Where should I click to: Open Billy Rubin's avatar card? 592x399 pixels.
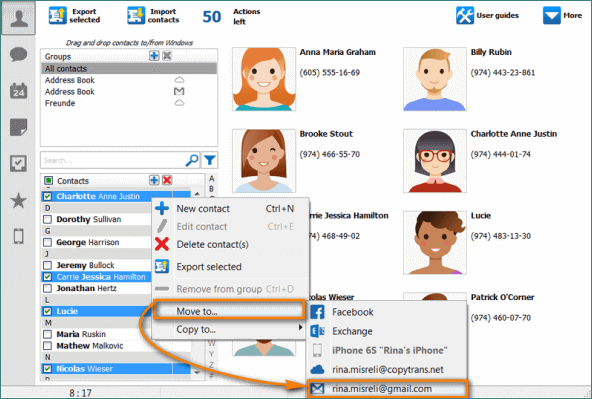[435, 79]
